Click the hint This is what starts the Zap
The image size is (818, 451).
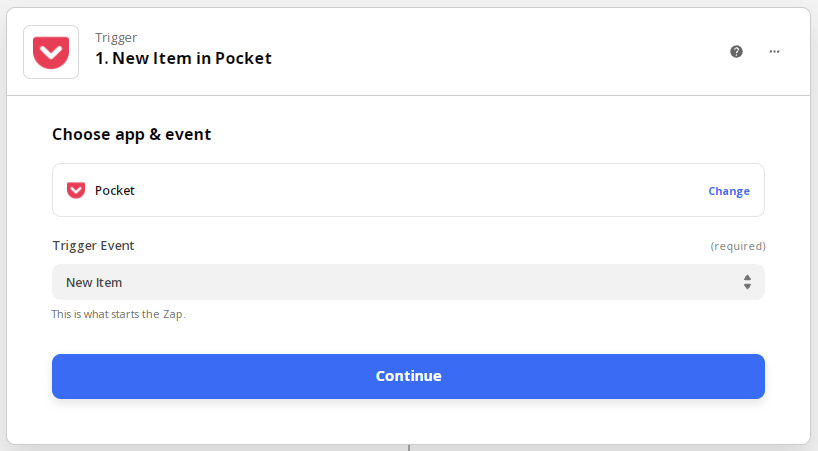pos(118,314)
